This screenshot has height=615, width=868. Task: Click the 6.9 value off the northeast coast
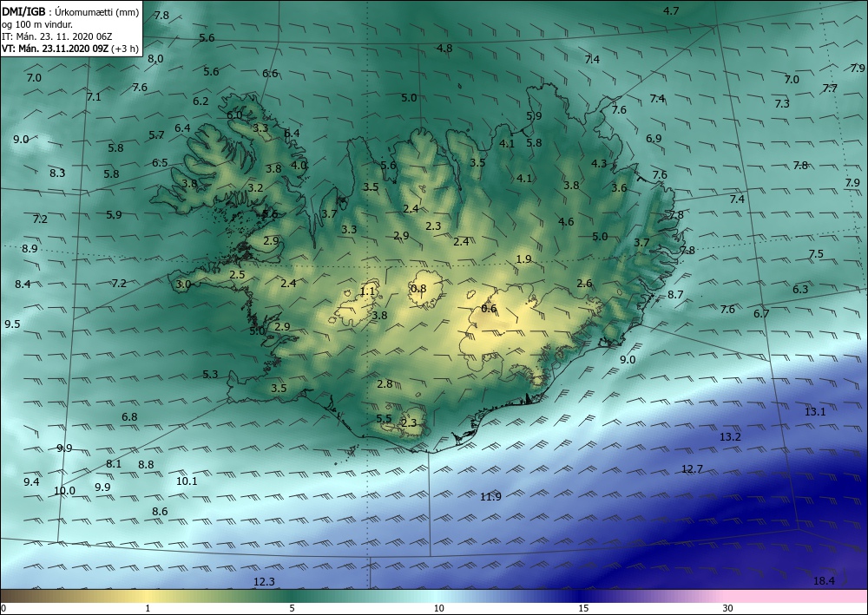[x=654, y=139]
